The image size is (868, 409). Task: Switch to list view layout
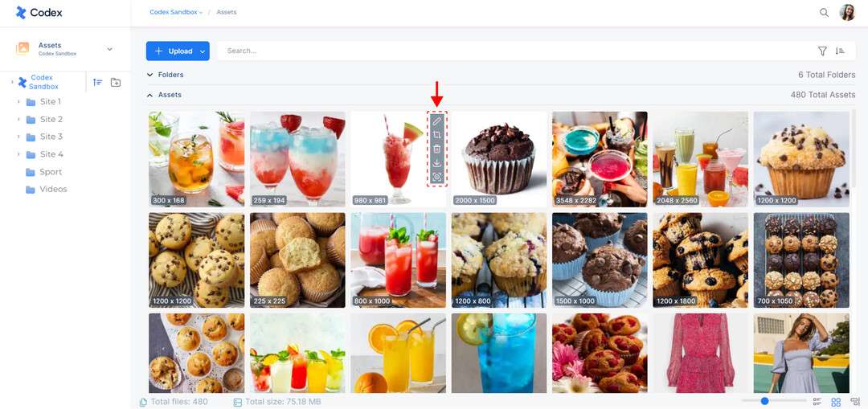tap(817, 402)
